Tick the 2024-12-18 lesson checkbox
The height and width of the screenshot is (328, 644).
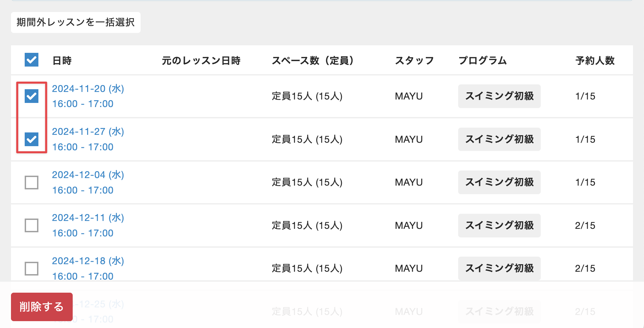pos(32,268)
